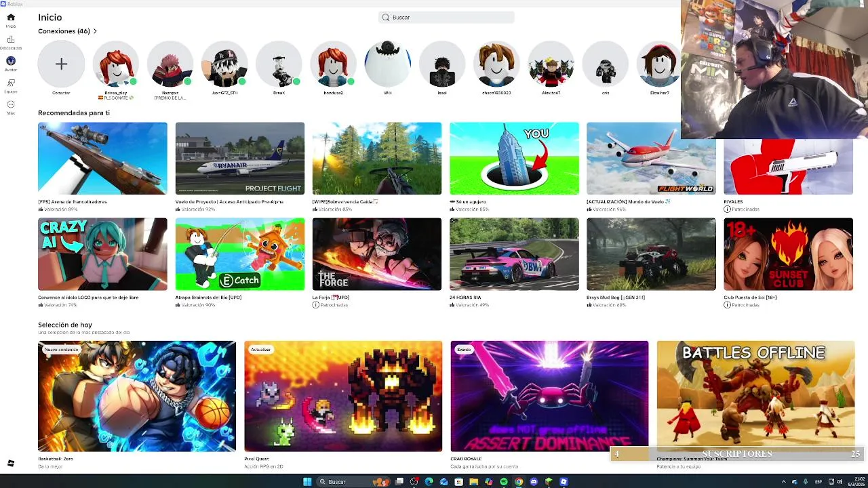
Task: Open the CRAB ROYALE event banner
Action: coord(549,396)
